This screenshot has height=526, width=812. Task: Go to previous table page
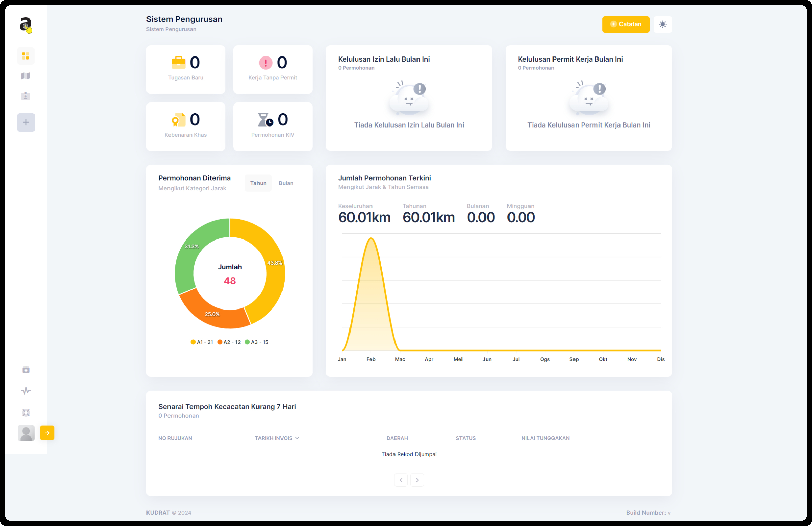401,480
